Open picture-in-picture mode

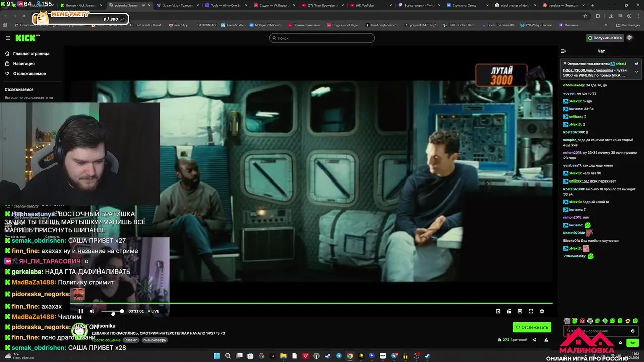[x=498, y=311]
